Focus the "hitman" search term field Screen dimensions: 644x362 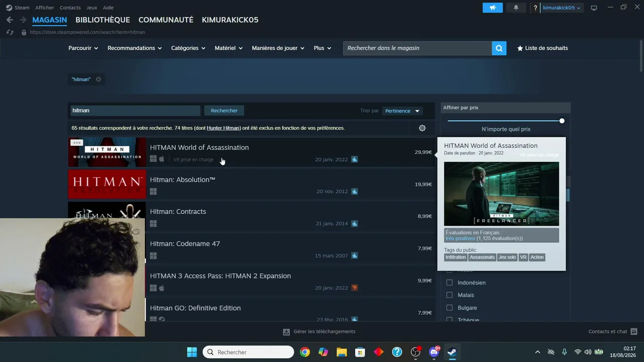[x=135, y=111]
